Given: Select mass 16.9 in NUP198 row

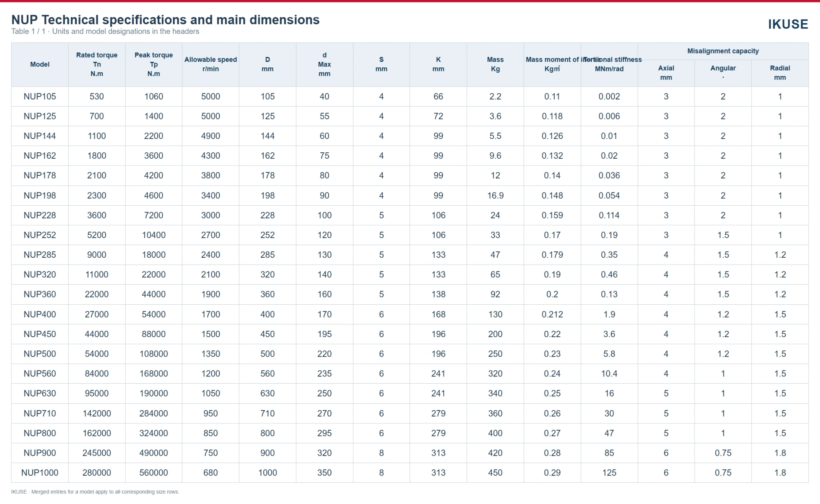Looking at the screenshot, I should [x=495, y=195].
